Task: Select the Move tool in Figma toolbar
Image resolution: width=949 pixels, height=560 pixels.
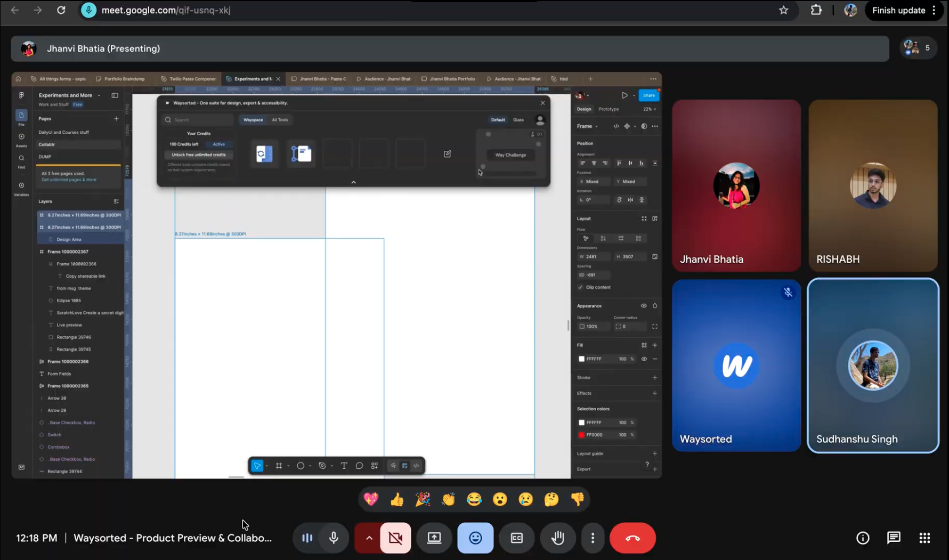Action: tap(257, 466)
